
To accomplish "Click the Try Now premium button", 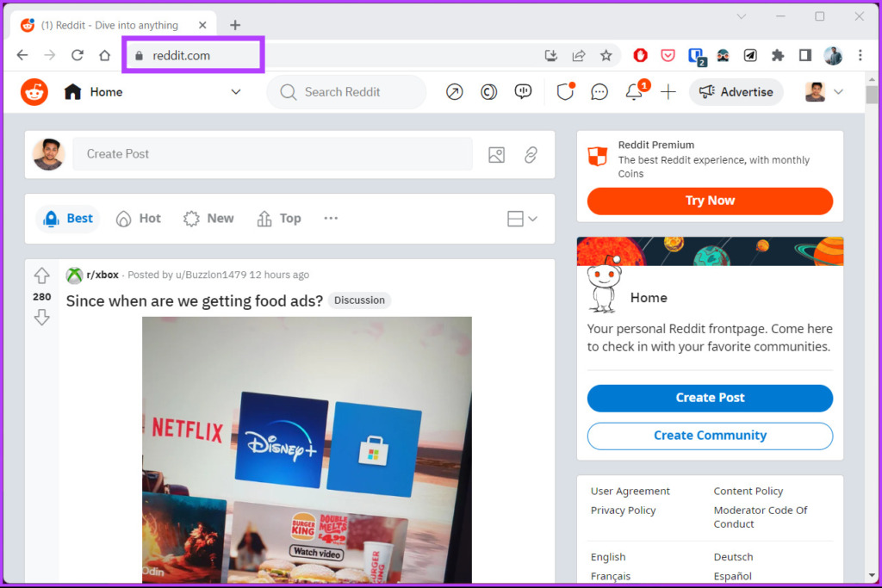I will click(x=710, y=201).
